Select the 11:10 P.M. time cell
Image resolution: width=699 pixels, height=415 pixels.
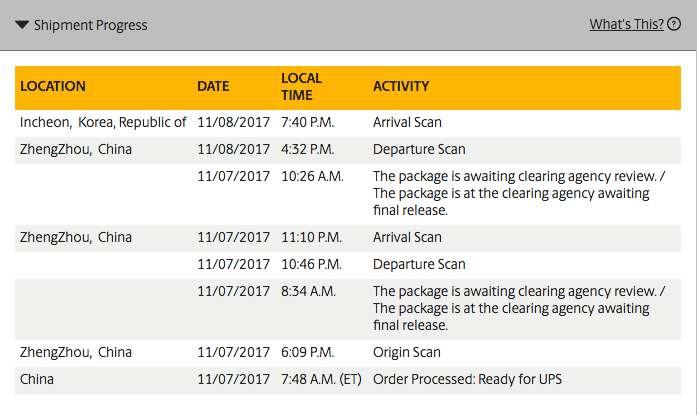[x=312, y=238]
